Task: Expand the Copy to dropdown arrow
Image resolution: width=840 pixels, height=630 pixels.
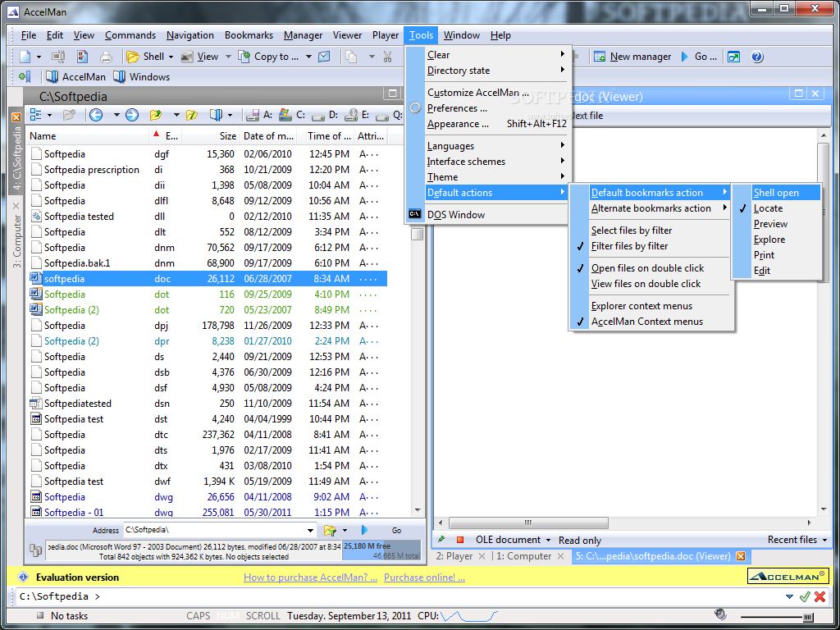Action: (x=308, y=57)
